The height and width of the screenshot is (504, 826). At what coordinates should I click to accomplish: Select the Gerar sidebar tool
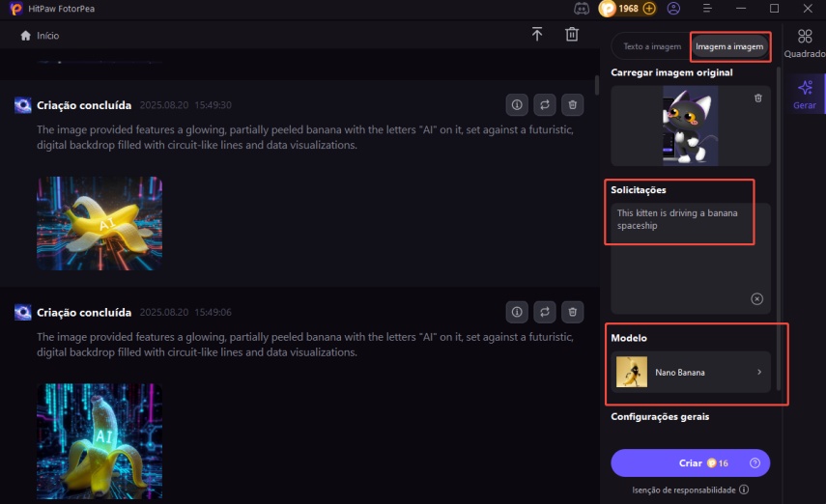(804, 95)
